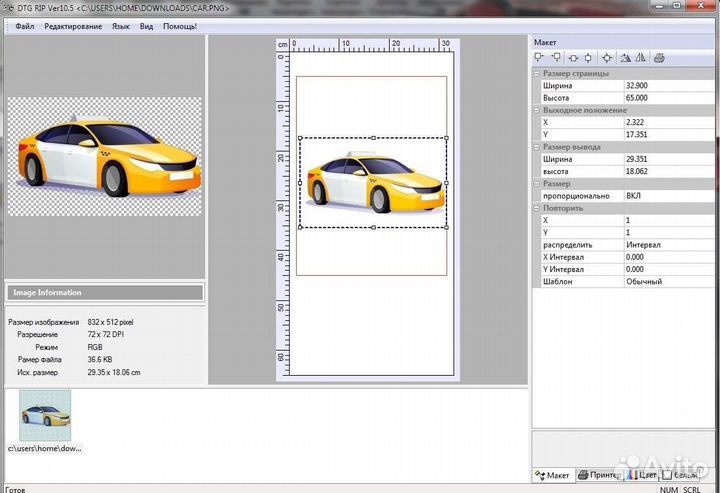Collapse the Выходное положение section
Screen dimensions: 720x493
[537, 110]
